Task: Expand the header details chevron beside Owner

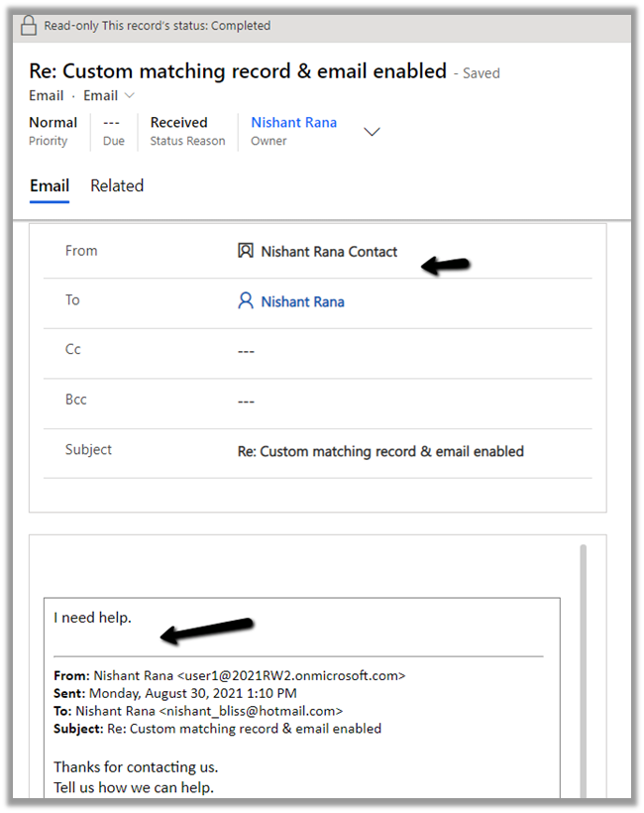Action: tap(373, 132)
